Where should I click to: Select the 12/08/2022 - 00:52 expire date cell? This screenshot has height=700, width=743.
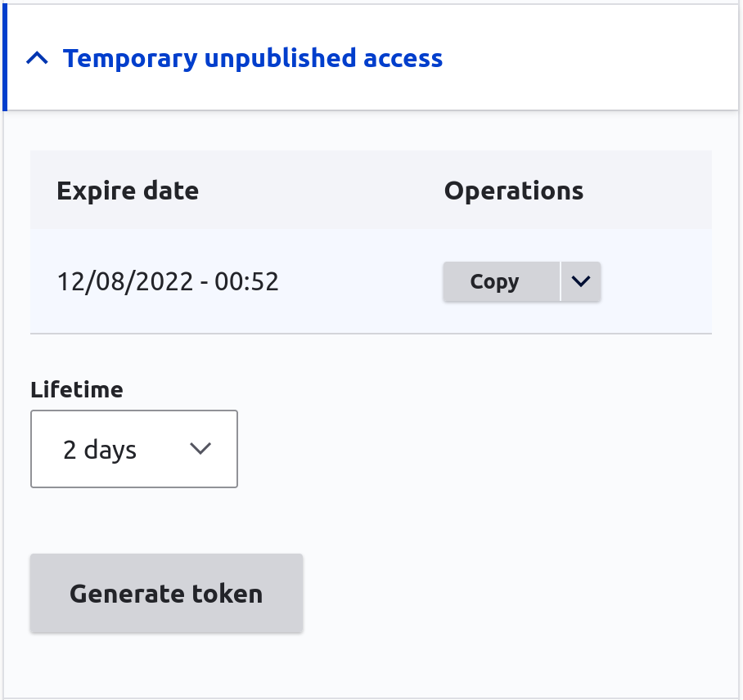pos(168,282)
